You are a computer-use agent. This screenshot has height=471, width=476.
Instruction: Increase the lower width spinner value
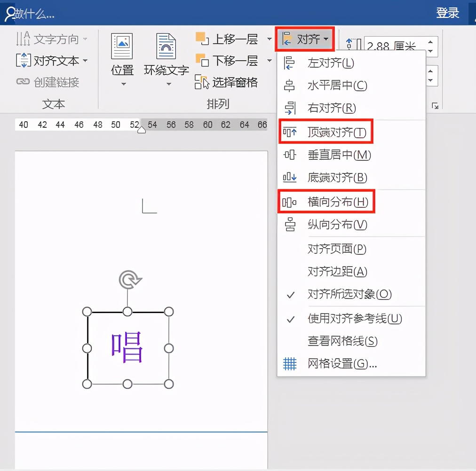(x=430, y=71)
